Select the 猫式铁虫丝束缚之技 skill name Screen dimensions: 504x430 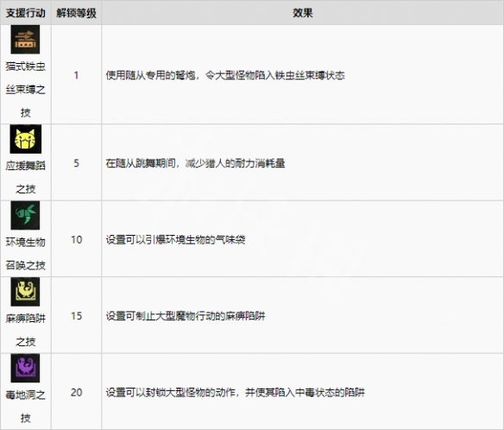click(x=25, y=90)
